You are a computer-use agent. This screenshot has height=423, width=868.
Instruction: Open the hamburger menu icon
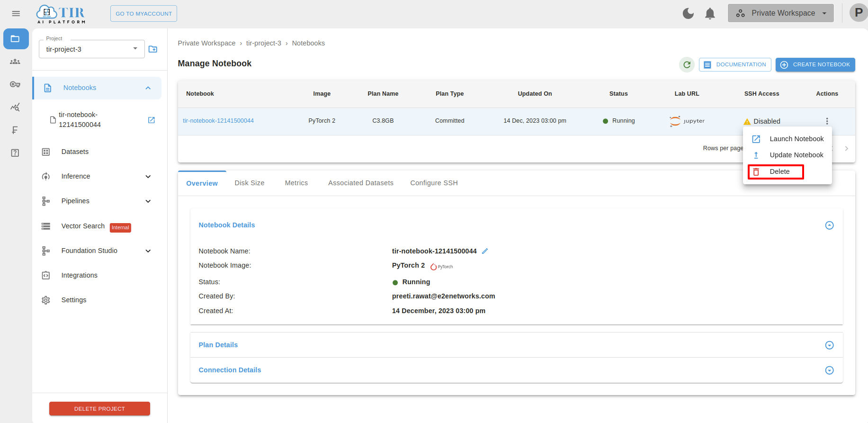pos(16,13)
